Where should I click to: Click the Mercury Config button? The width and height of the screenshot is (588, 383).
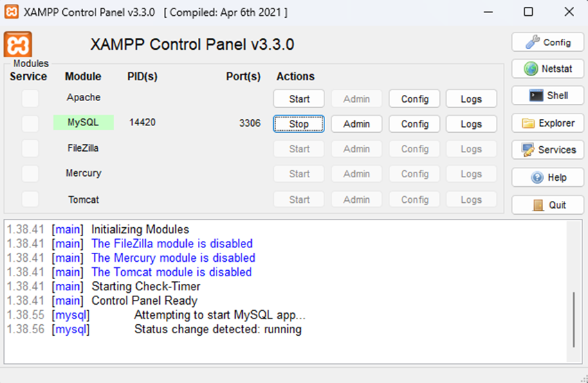pos(414,174)
